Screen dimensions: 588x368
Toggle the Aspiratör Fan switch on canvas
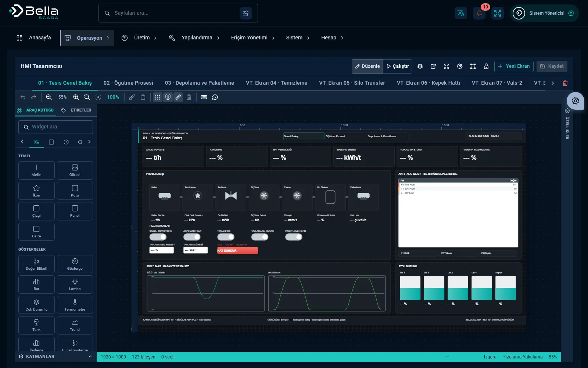coord(192,237)
